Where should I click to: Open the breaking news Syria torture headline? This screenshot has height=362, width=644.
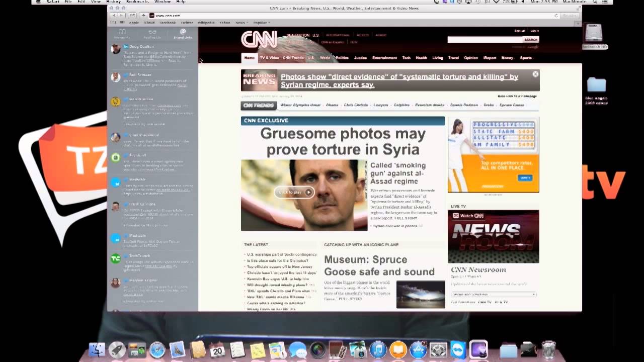(399, 81)
